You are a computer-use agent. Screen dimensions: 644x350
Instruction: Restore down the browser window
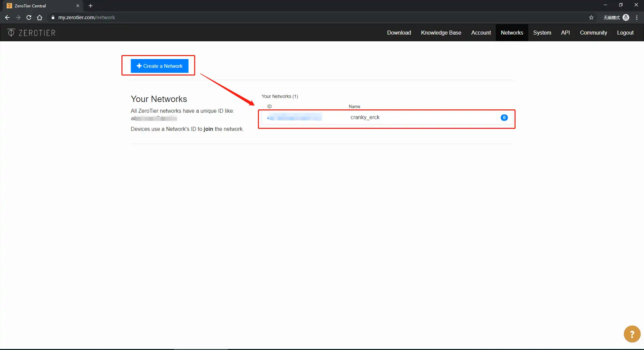point(621,5)
